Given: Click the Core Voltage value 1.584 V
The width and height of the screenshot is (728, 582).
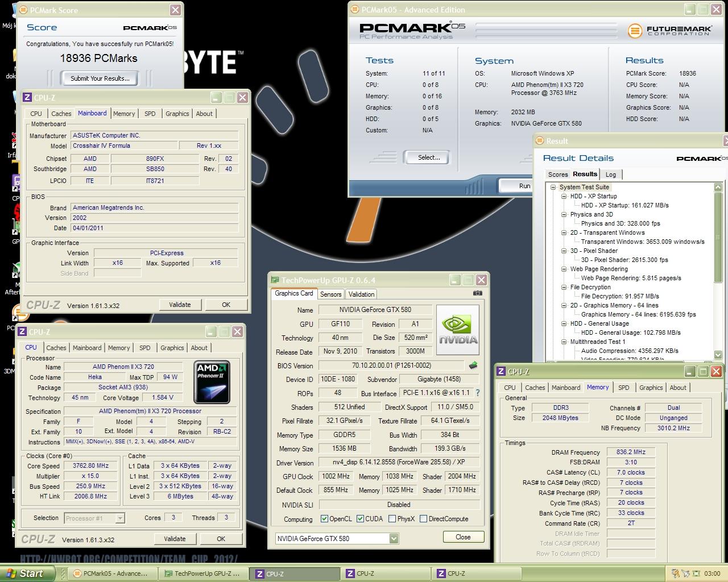Looking at the screenshot, I should 162,398.
